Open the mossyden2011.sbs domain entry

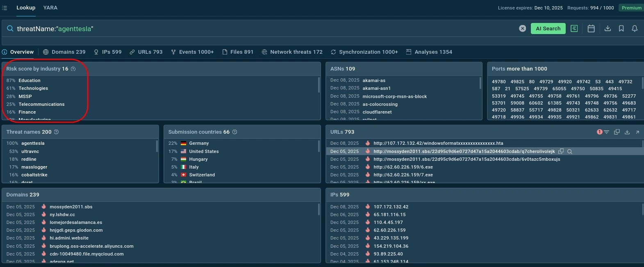pyautogui.click(x=71, y=207)
